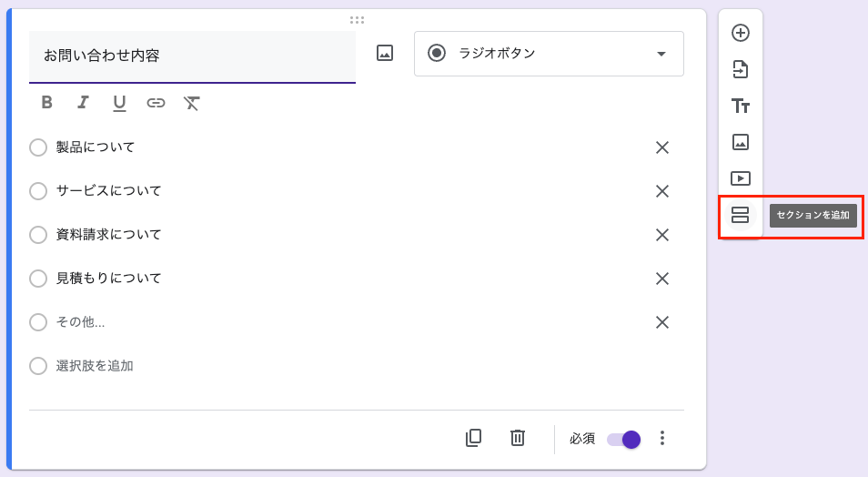Viewport: 868px width, 477px height.
Task: Add an image from the sidebar
Action: (741, 142)
